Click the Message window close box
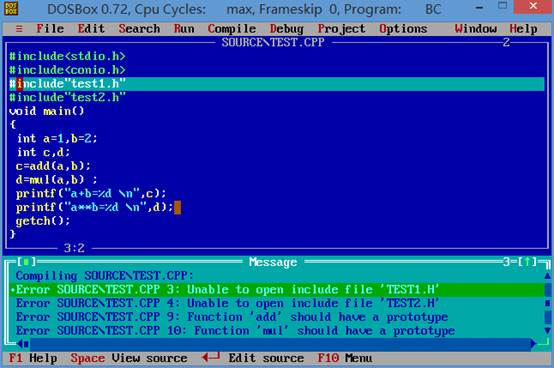Viewport: 554px width, 368px height. [26, 262]
